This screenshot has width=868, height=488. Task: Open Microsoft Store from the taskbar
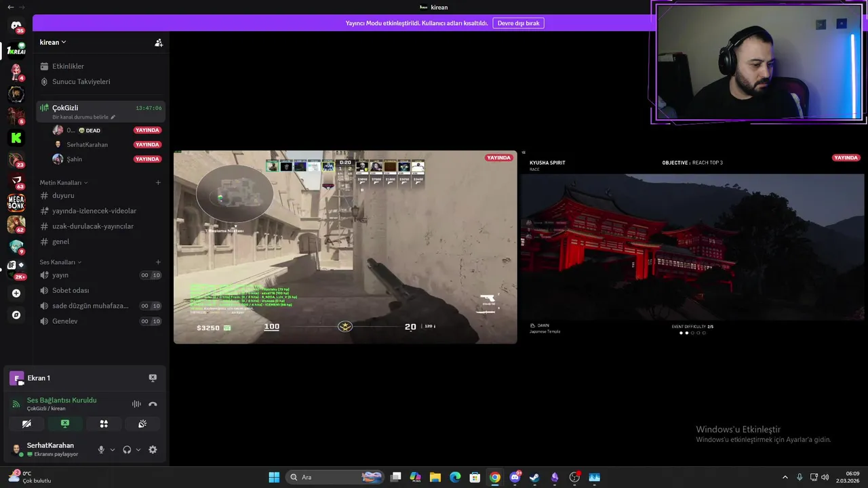point(475,477)
